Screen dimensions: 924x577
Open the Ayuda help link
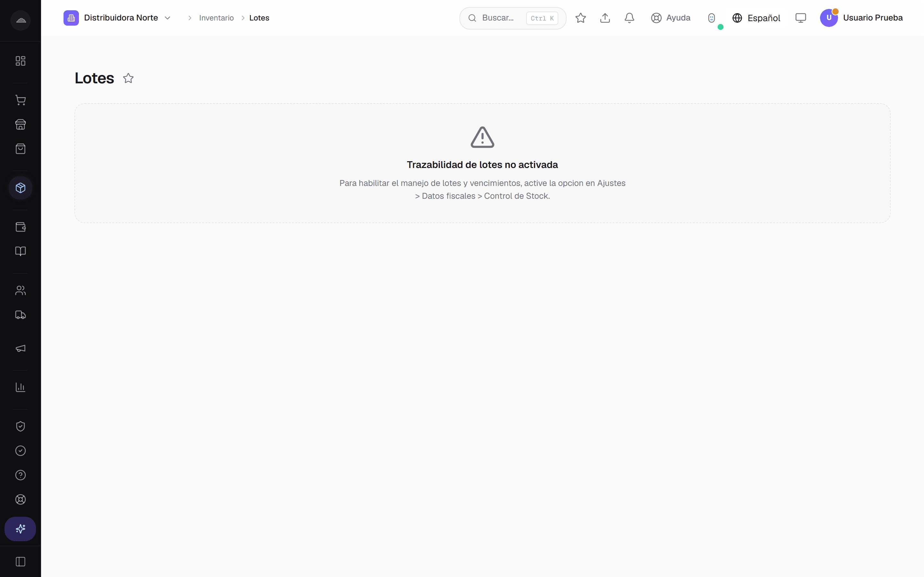coord(671,18)
